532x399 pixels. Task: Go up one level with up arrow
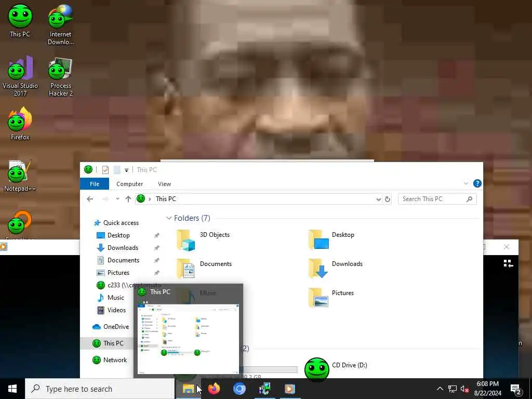(128, 199)
